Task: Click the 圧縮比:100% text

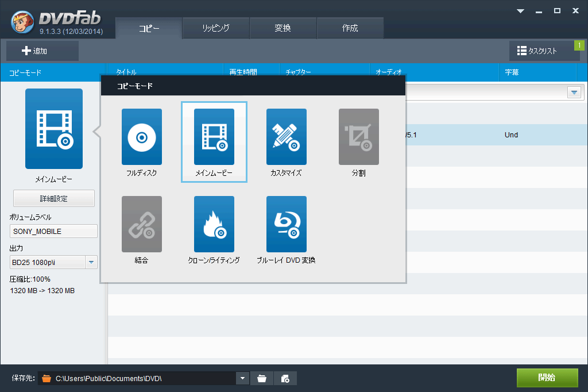Action: (30, 279)
